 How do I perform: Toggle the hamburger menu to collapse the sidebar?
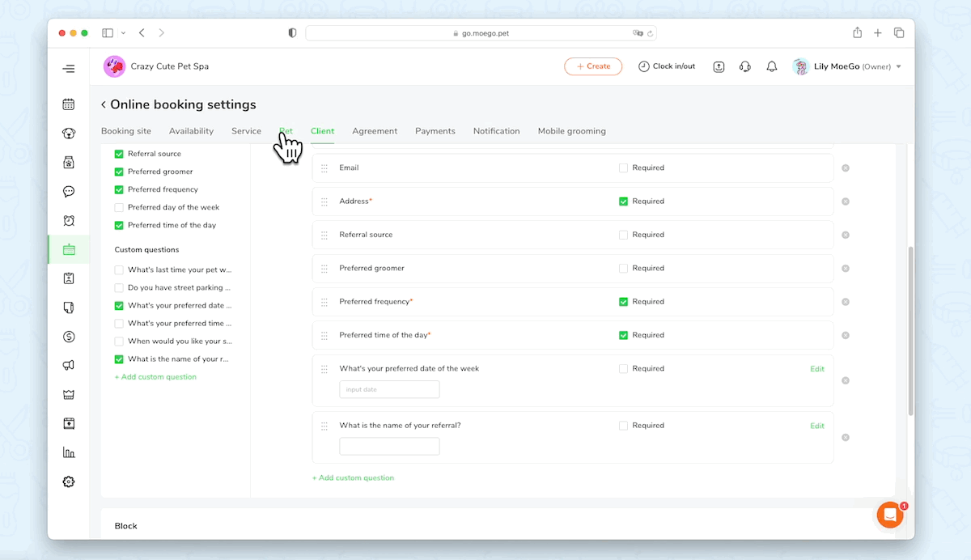(69, 69)
